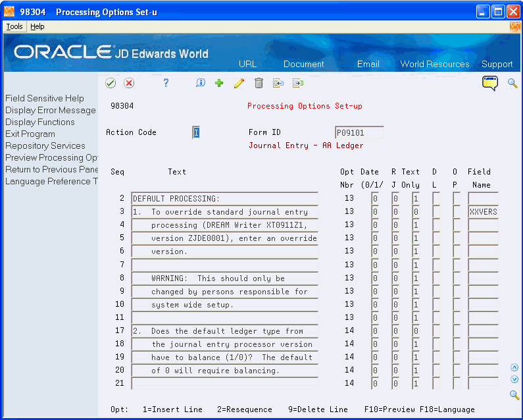Viewport: 523px width, 420px height.
Task: Click the yellow speech bubble icon
Action: (x=490, y=83)
